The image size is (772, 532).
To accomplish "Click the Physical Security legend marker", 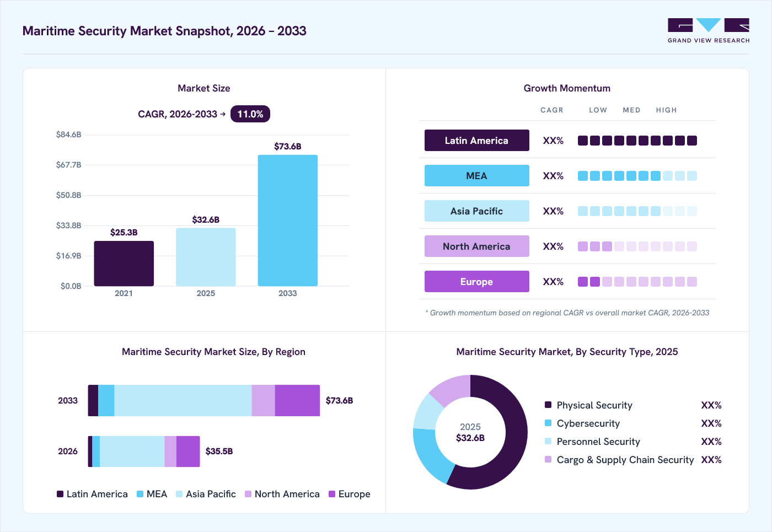I will tap(548, 405).
